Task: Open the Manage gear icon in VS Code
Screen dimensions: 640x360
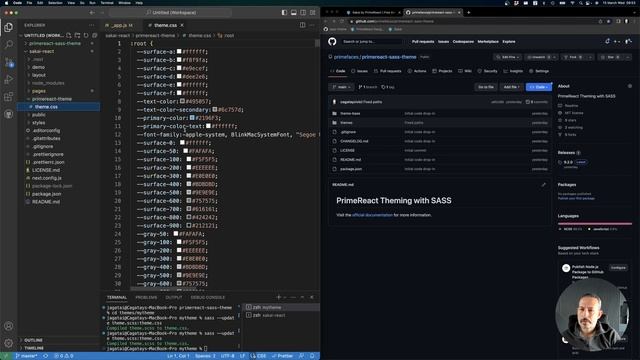Action: [9, 343]
